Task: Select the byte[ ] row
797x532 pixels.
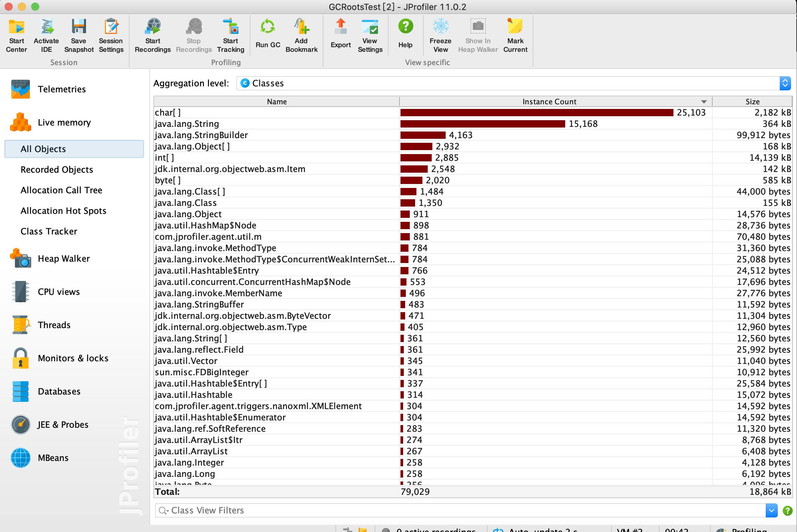Action: (473, 180)
